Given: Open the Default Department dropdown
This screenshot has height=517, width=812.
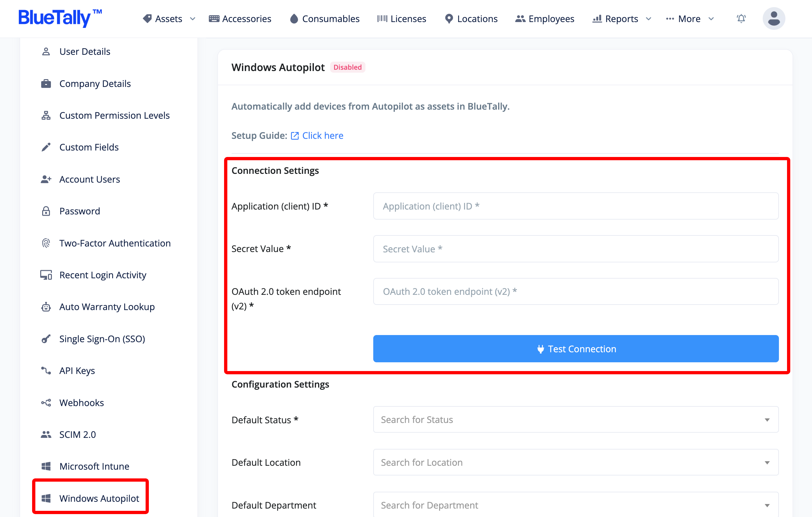Looking at the screenshot, I should coord(576,505).
